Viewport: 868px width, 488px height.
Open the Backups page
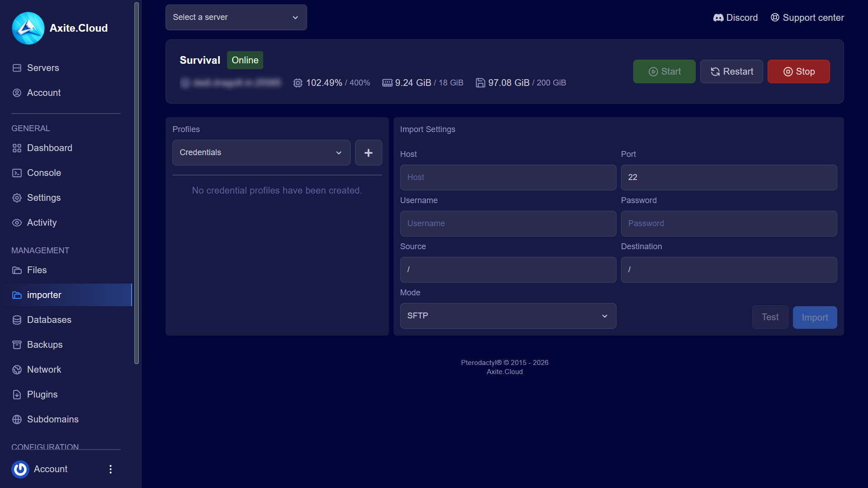[45, 344]
